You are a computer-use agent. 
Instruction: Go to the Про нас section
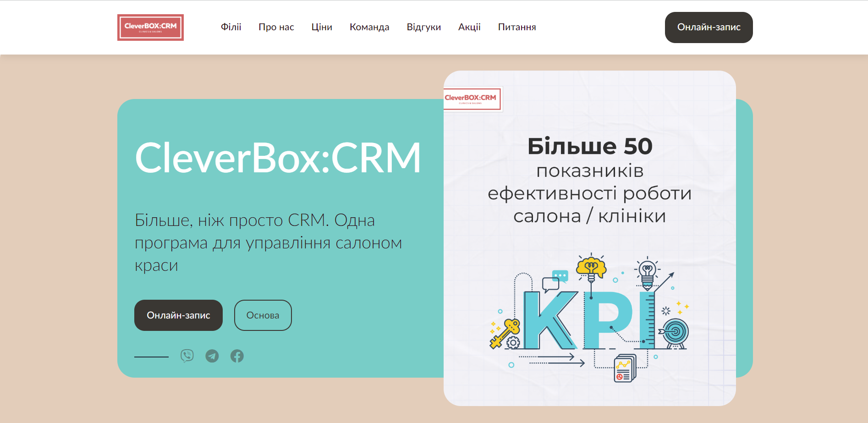(x=276, y=27)
